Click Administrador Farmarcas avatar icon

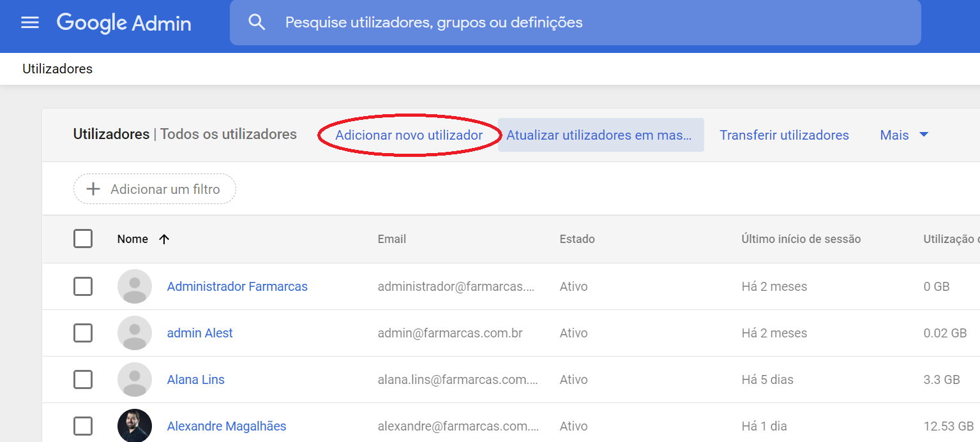pyautogui.click(x=135, y=286)
